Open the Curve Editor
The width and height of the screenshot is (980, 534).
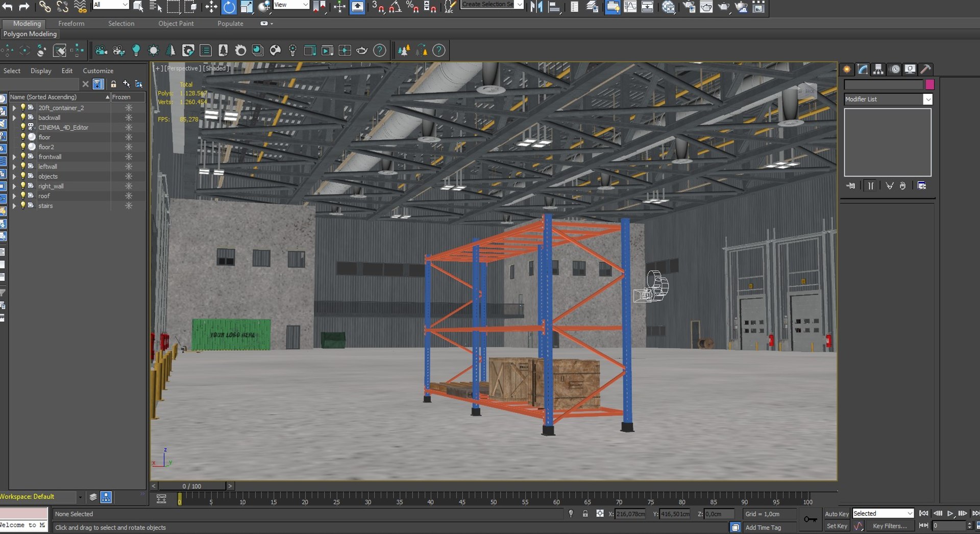[630, 6]
